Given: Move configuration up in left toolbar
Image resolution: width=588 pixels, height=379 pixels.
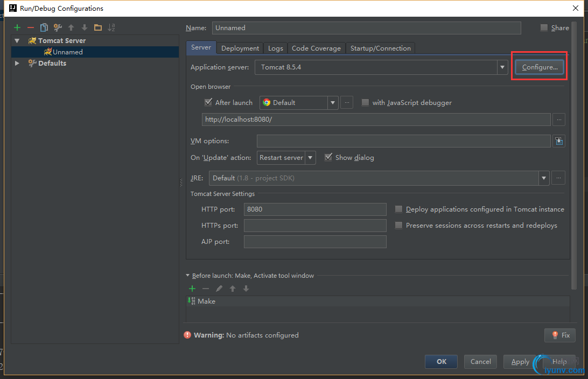Looking at the screenshot, I should [x=71, y=27].
